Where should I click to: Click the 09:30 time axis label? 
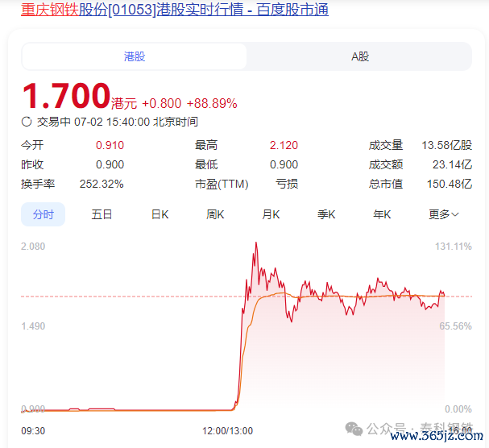click(33, 431)
